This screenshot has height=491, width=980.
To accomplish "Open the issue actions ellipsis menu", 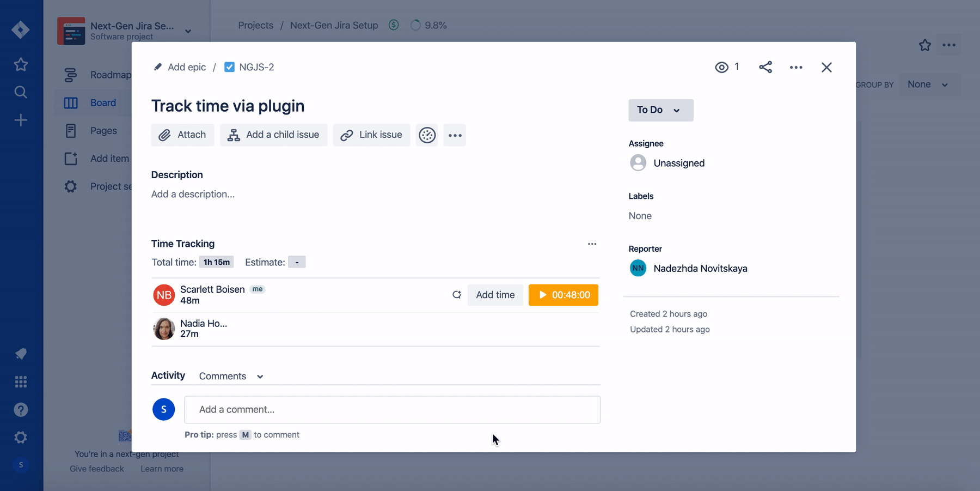I will [796, 67].
